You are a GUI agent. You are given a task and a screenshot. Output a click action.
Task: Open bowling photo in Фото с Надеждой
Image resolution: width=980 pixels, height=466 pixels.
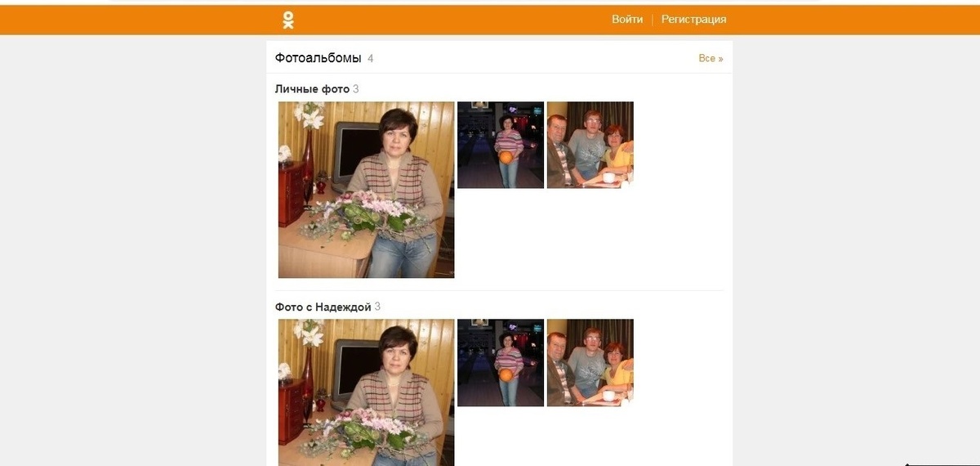[501, 362]
